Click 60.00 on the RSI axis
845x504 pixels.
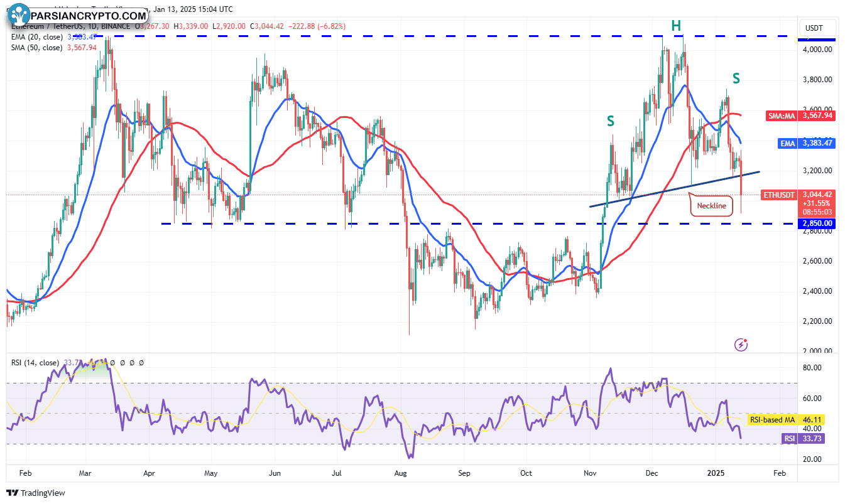point(812,398)
